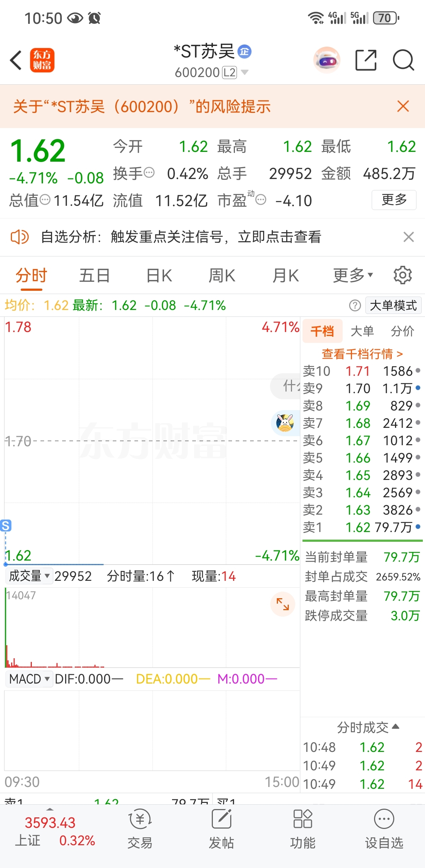
Task: Tap the big price 1.62
Action: pos(38,151)
